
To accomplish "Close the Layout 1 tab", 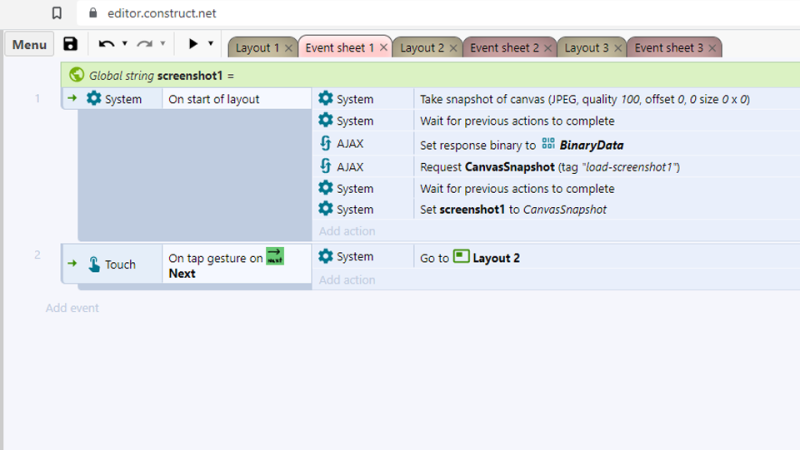I will click(288, 48).
